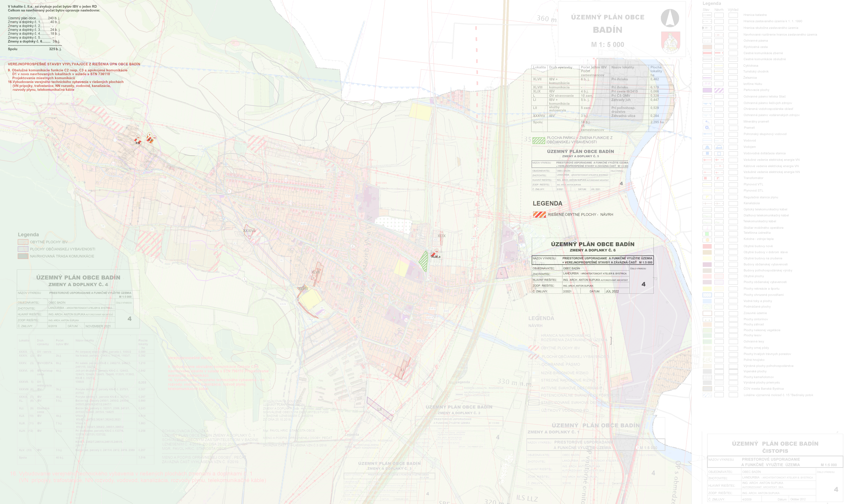Image resolution: width=848 pixels, height=504 pixels.
Task: Click the M 1: 5 000 scale text
Action: click(x=607, y=44)
